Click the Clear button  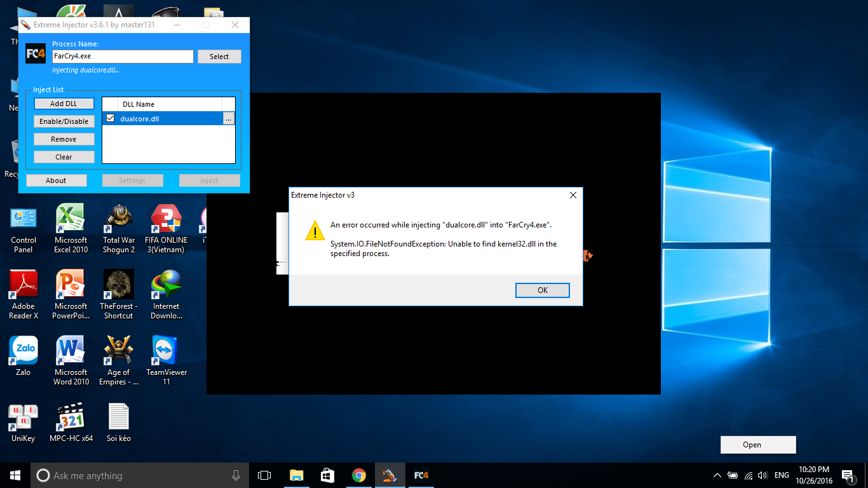pyautogui.click(x=64, y=157)
